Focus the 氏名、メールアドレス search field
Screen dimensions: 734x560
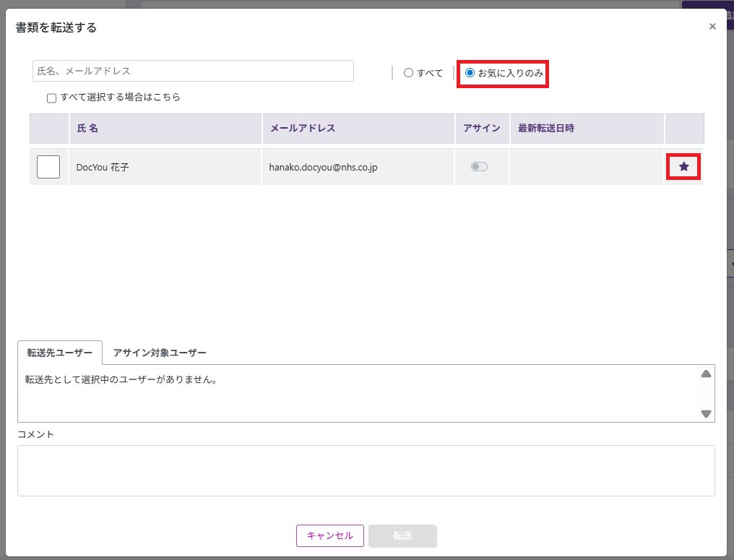(x=193, y=71)
